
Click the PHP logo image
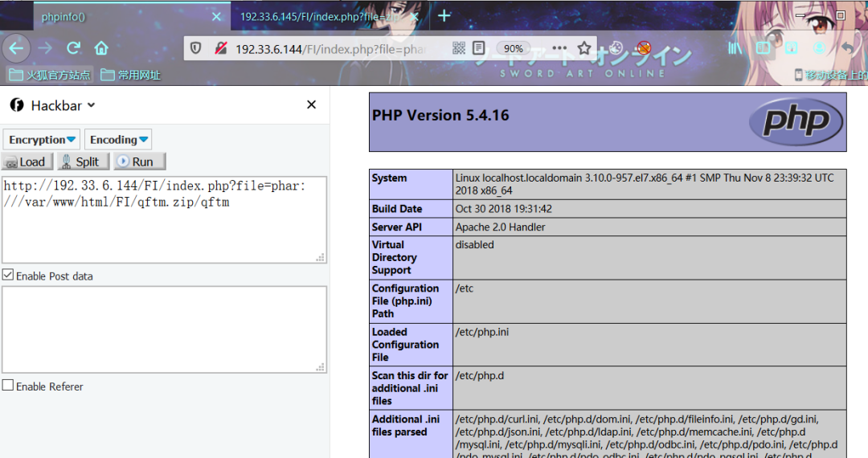click(796, 121)
